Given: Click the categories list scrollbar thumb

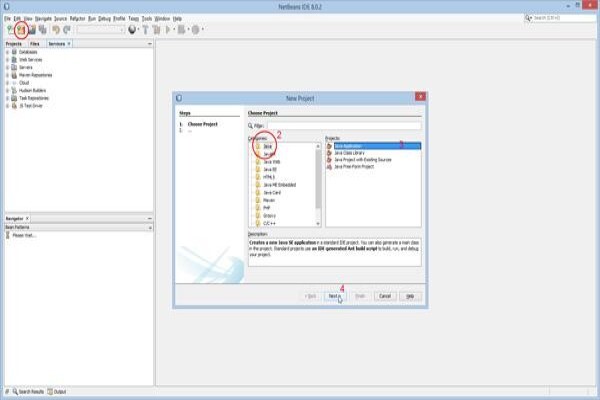Looking at the screenshot, I should click(x=318, y=179).
